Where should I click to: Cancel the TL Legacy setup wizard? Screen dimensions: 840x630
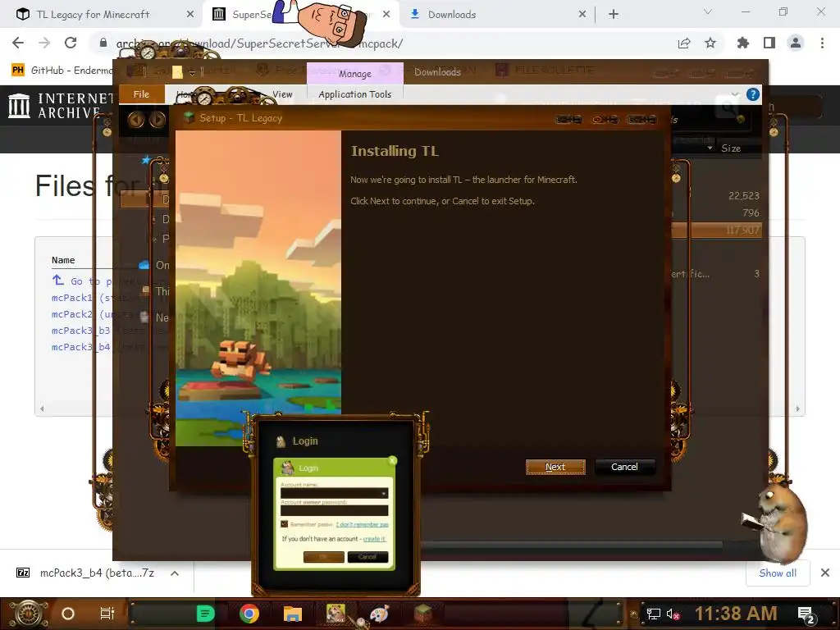tap(624, 467)
